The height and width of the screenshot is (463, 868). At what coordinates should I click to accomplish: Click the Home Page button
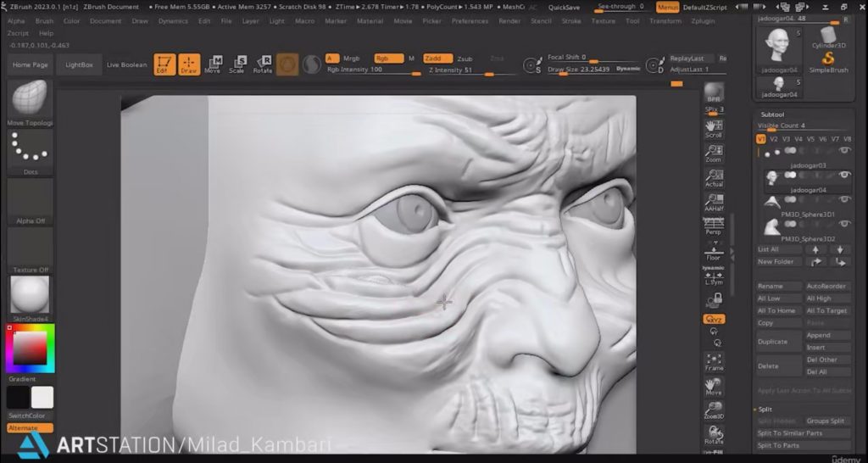pos(30,64)
